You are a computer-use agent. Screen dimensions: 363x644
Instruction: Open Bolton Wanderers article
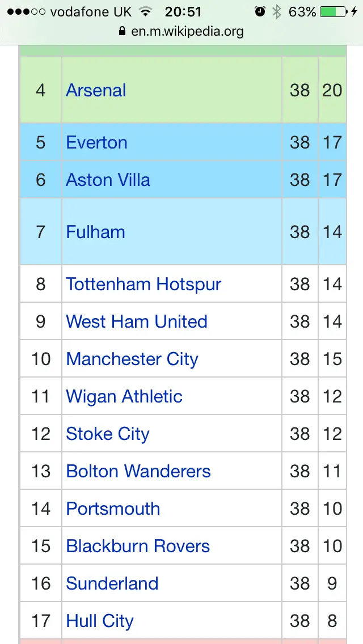coord(138,471)
